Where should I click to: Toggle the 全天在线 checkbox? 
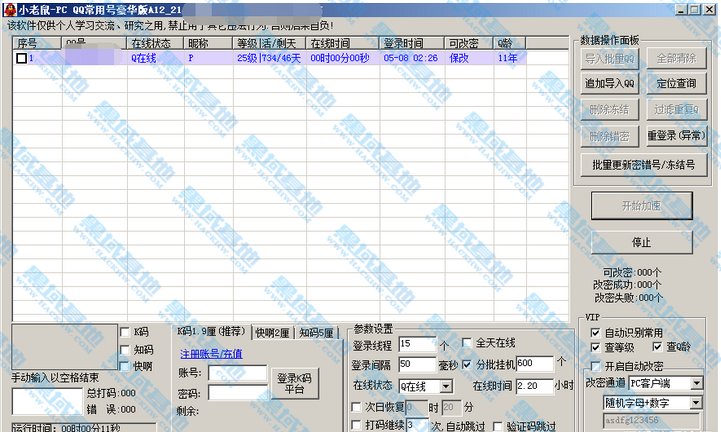[467, 343]
